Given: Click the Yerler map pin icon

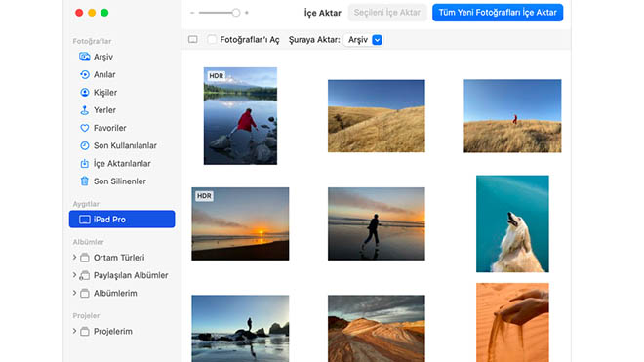Looking at the screenshot, I should 85,110.
